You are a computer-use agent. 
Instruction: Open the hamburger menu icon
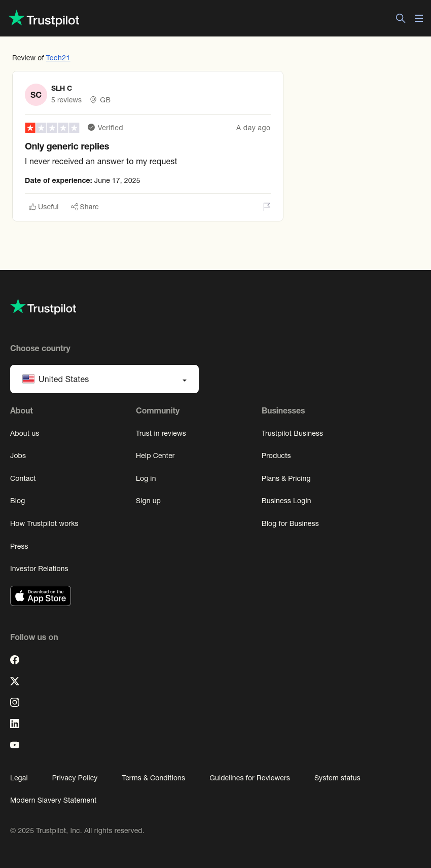click(x=419, y=18)
